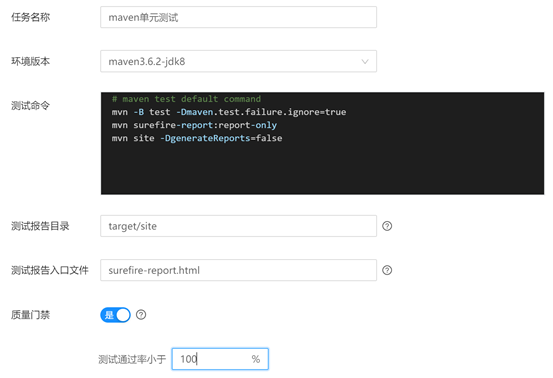Place cursor on '# maven test default command' line

pyautogui.click(x=187, y=99)
